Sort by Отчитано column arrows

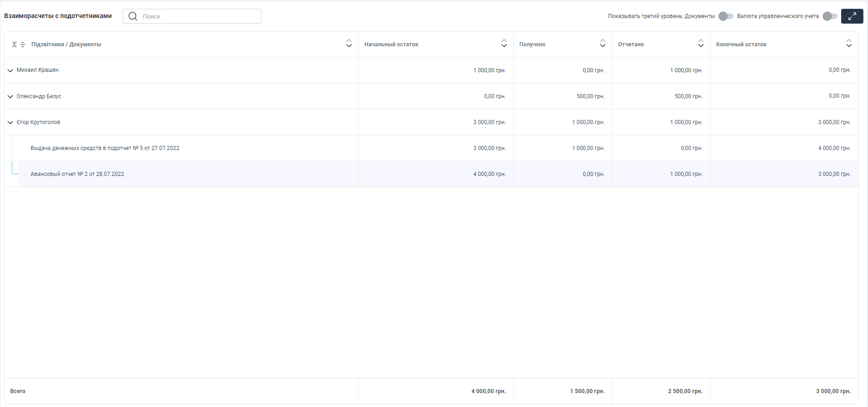click(701, 44)
